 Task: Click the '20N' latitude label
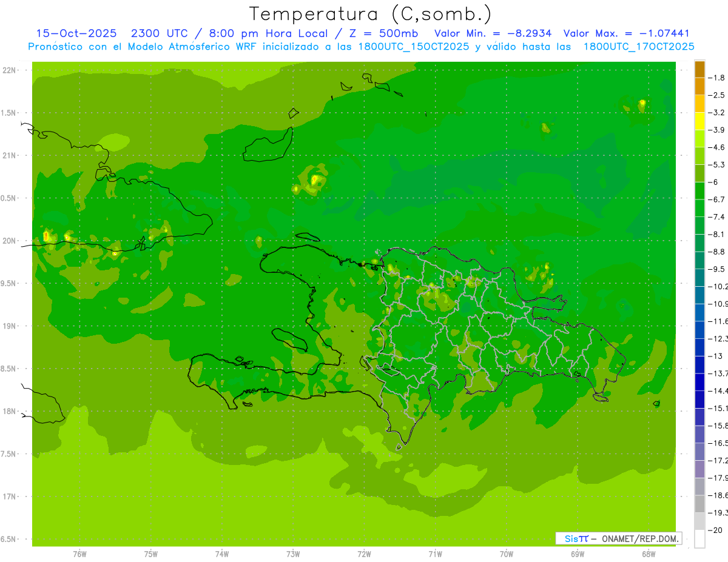(x=9, y=241)
